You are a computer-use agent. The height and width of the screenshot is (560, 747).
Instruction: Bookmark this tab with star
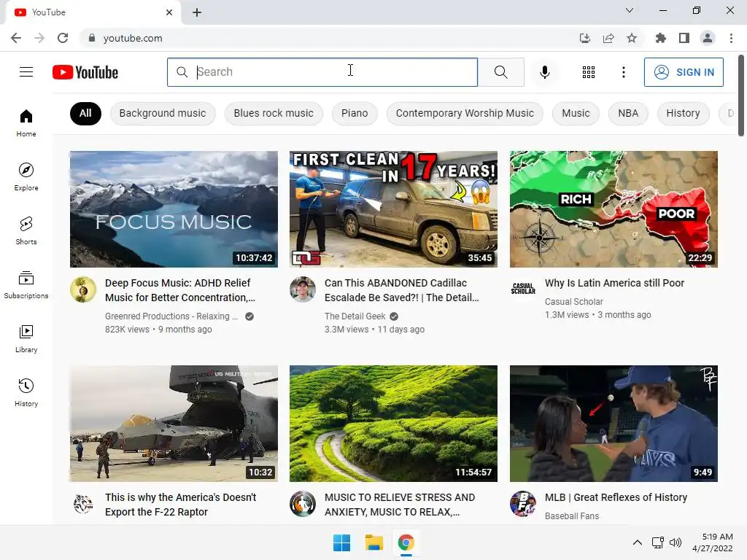pos(632,38)
